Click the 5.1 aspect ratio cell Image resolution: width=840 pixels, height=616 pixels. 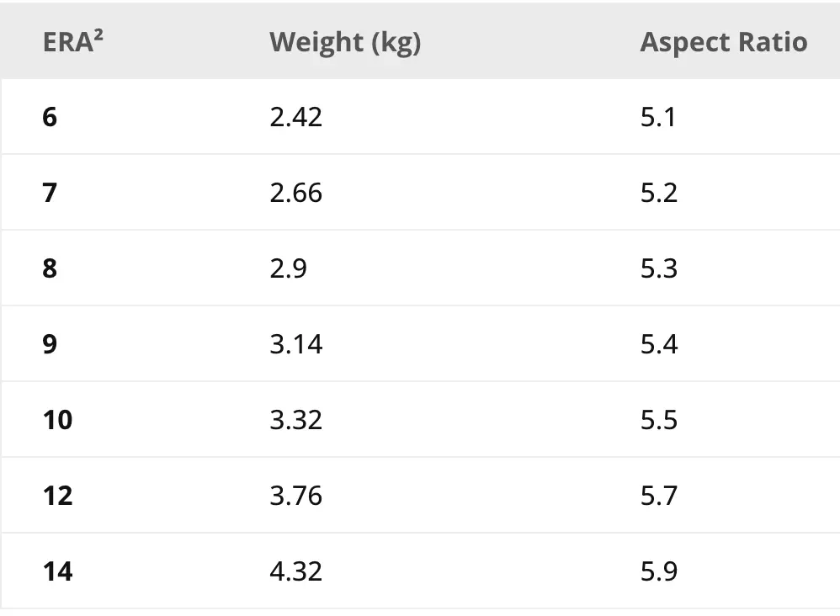658,117
